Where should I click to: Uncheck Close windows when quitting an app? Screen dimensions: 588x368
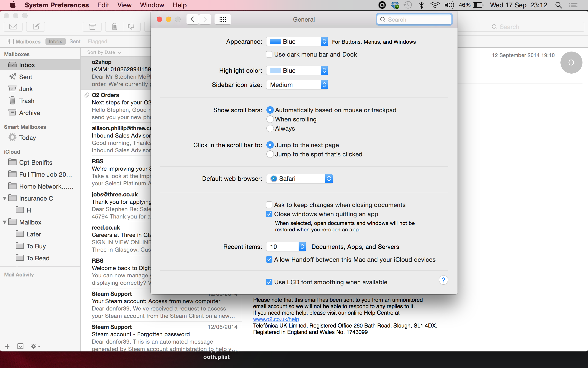[269, 214]
